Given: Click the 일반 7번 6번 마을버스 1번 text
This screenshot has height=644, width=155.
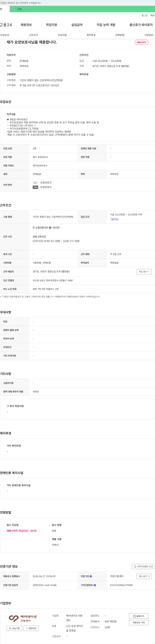Looking at the screenshot, I should click(46, 289).
